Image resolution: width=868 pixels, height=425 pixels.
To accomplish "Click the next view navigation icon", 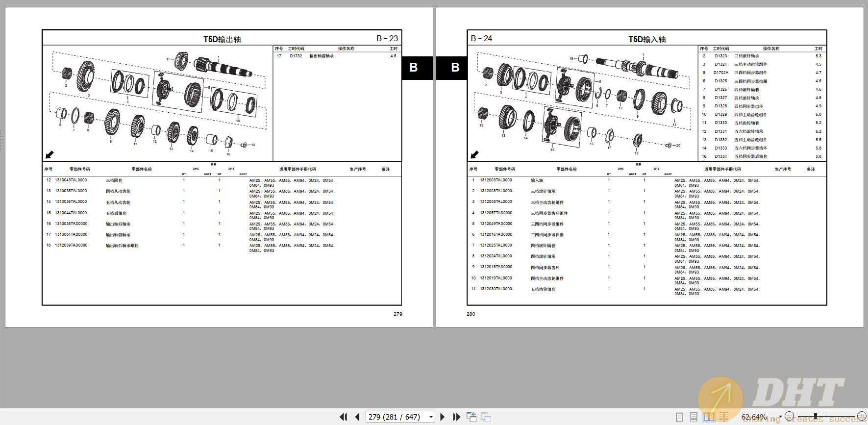I will pyautogui.click(x=486, y=417).
